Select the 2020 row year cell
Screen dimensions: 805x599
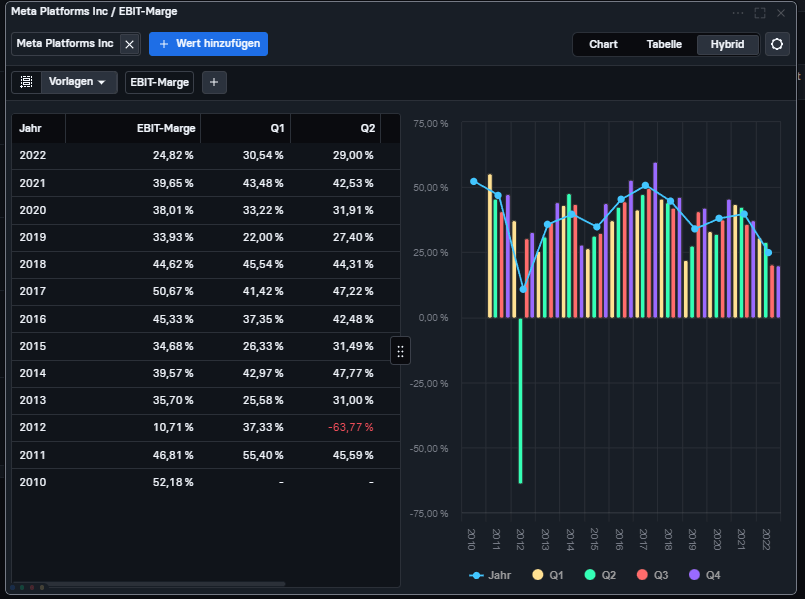pos(33,210)
